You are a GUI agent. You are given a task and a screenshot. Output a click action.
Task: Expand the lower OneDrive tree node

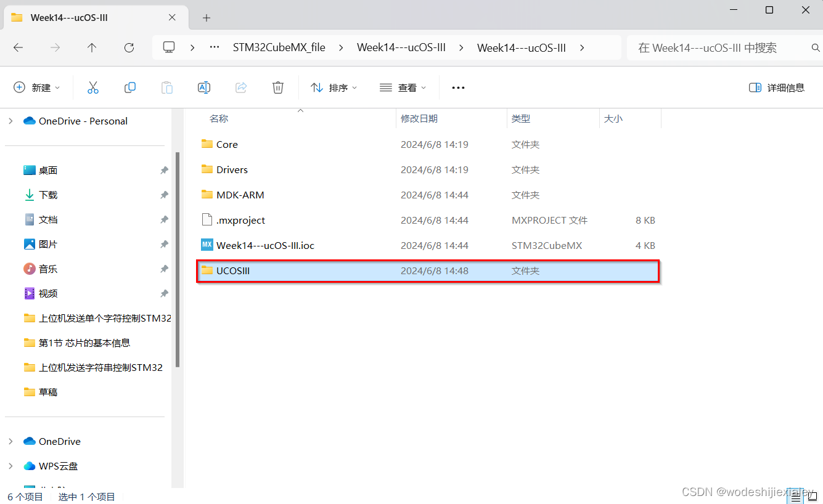tap(10, 441)
